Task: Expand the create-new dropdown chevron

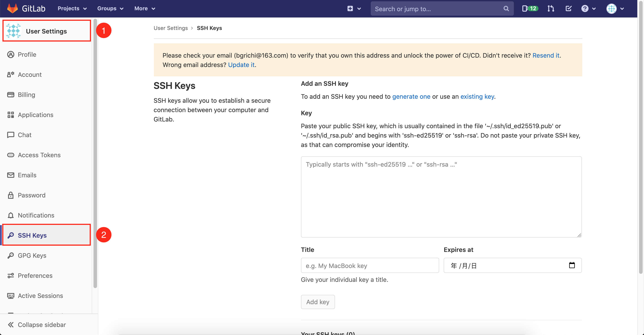Action: pyautogui.click(x=359, y=9)
